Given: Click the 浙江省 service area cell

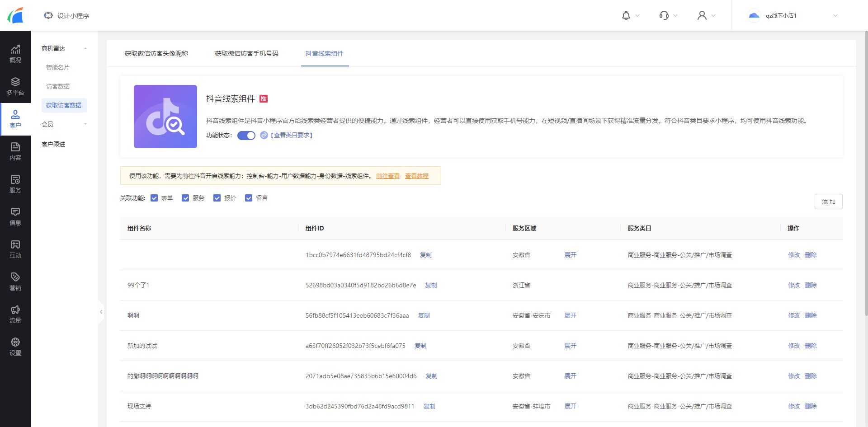Looking at the screenshot, I should coord(521,285).
